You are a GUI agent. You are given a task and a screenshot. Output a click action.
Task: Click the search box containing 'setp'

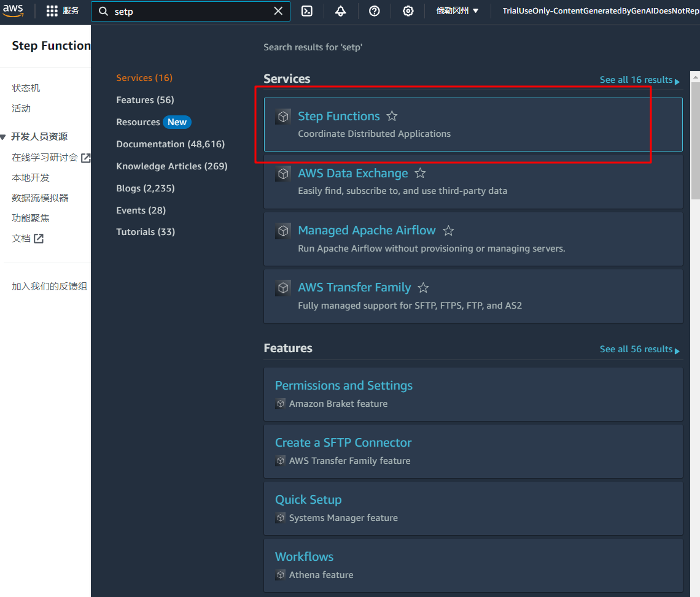[x=190, y=11]
